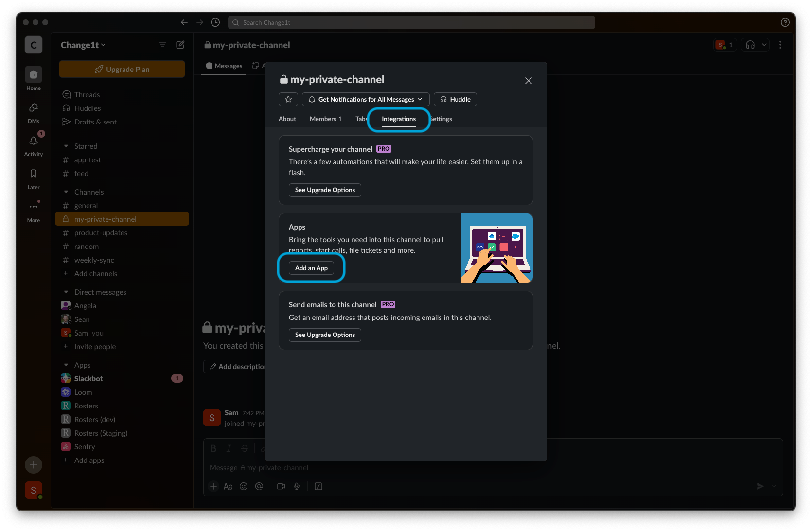812x531 pixels.
Task: Open the Integrations tab
Action: click(399, 119)
